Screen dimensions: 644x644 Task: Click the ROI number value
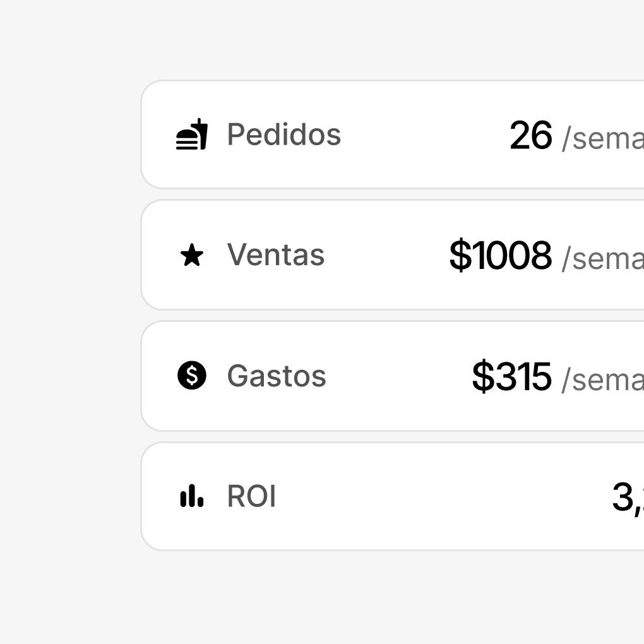point(627,498)
